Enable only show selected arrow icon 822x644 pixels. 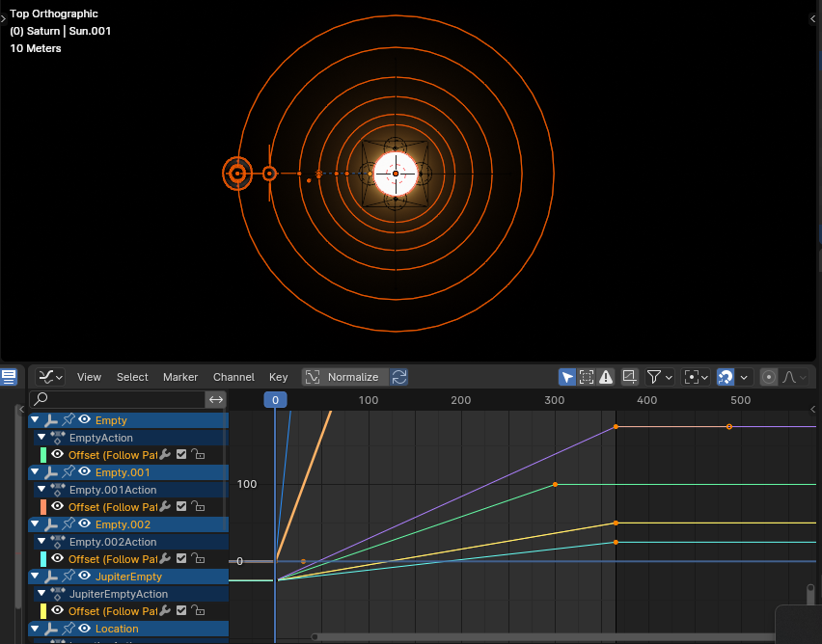point(568,377)
